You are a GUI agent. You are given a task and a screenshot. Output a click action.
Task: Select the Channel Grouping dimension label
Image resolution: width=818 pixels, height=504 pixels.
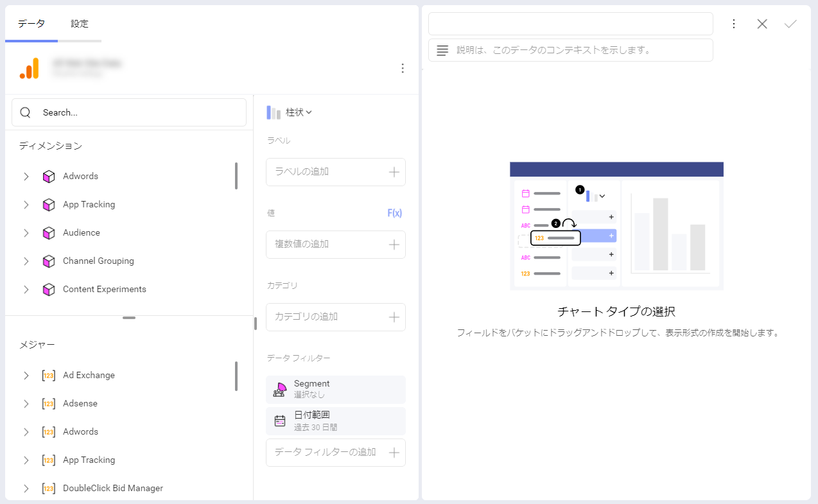click(x=98, y=261)
